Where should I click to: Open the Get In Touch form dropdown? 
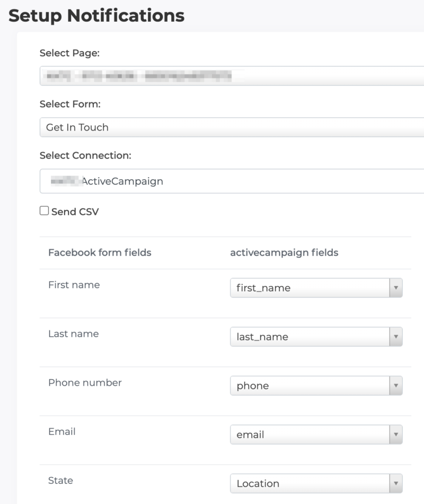pyautogui.click(x=232, y=127)
